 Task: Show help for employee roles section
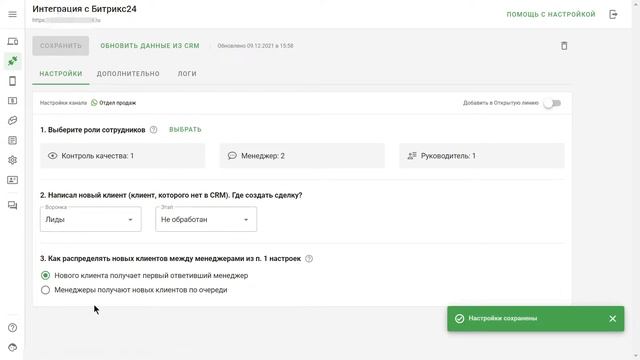pos(153,130)
